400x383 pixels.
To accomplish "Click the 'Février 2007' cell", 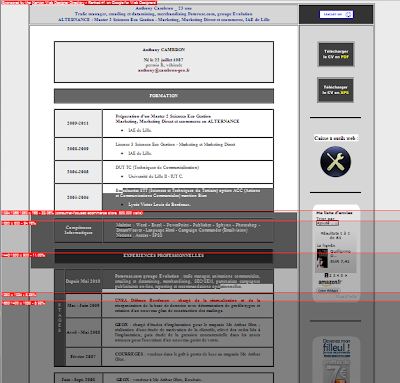I will [x=83, y=356].
